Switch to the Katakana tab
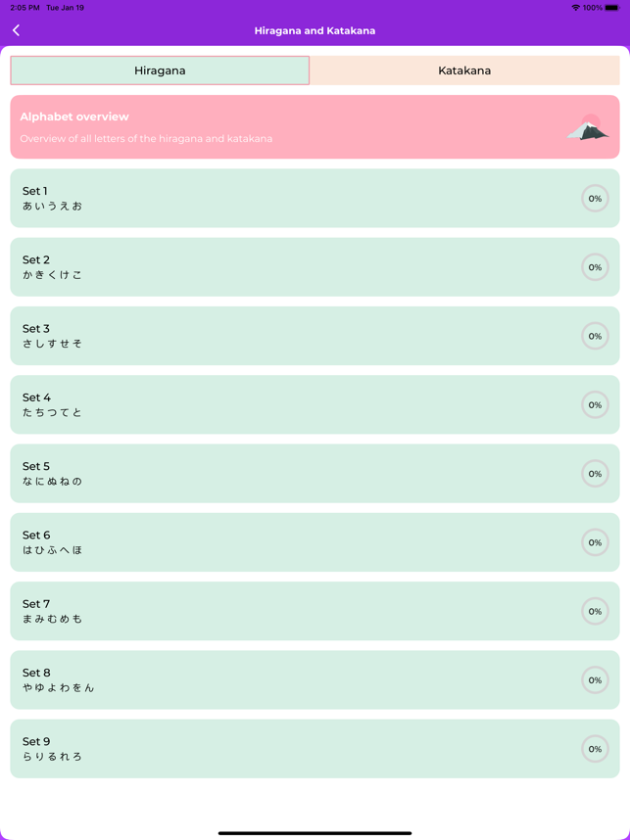Viewport: 630px width, 840px height. point(464,70)
